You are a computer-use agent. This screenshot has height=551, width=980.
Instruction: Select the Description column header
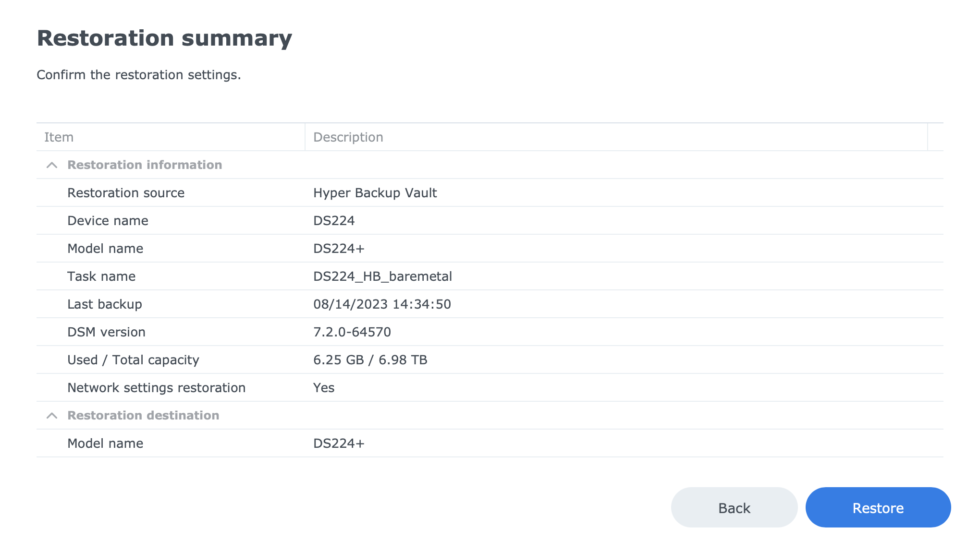[616, 137]
